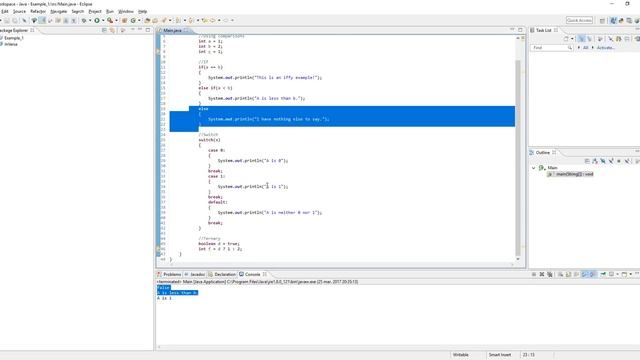Collapse All in the Package Explorer toolbar
Screen dimensions: 640x360
click(x=104, y=30)
